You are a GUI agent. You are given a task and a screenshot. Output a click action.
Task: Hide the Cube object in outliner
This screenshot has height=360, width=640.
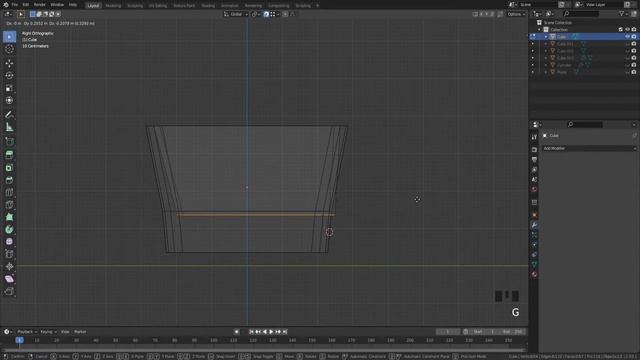point(627,37)
